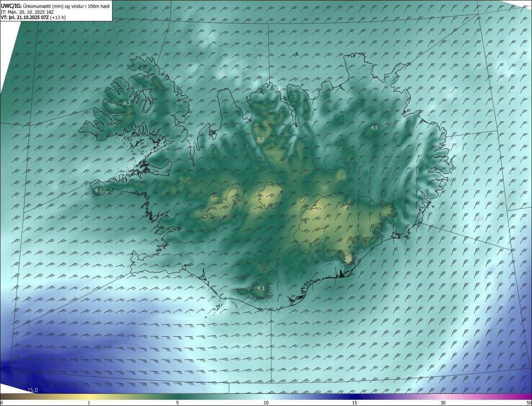Click the 5 tick on the color scale
Viewport: 532px width, 406px height.
[x=177, y=403]
